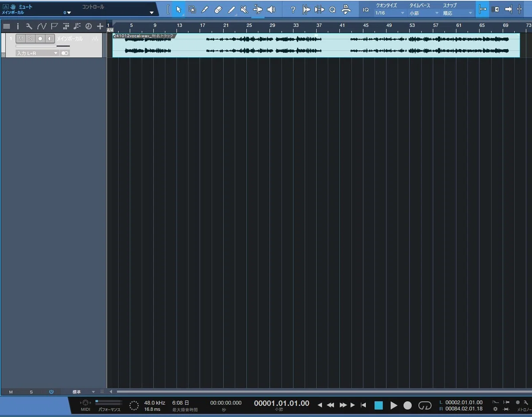The image size is (532, 417).
Task: Toggle loop mode in transport
Action: 425,405
